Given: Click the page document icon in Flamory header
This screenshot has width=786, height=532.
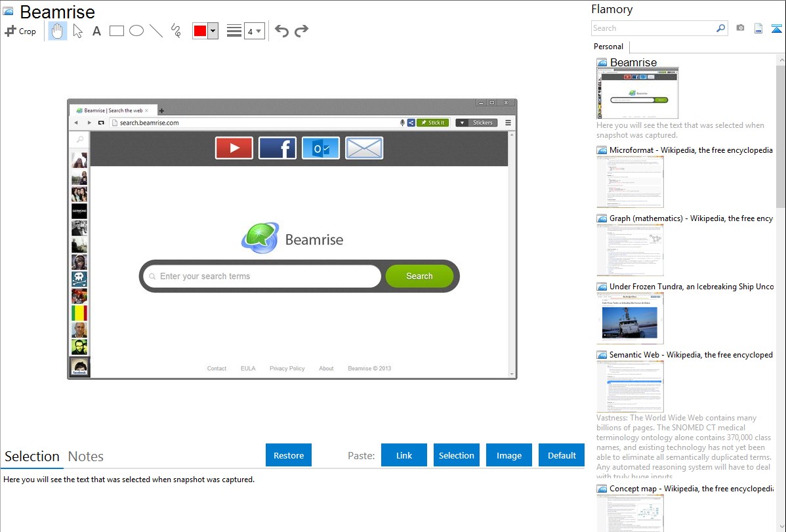Looking at the screenshot, I should click(x=758, y=28).
